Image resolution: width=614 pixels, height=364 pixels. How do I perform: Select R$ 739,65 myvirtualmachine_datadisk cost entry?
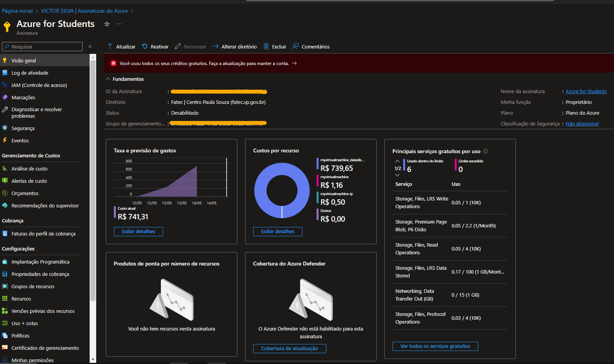pyautogui.click(x=341, y=165)
